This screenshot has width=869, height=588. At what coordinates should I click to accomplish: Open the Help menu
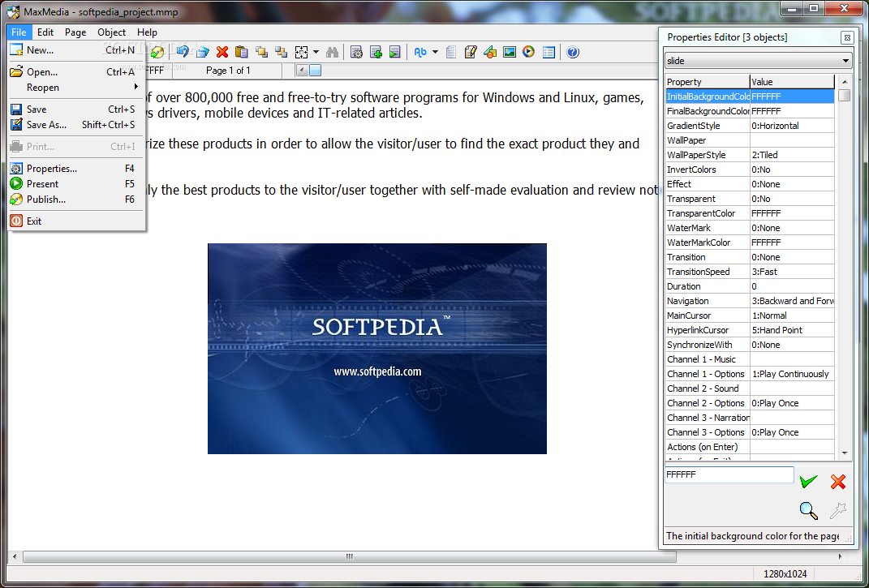click(148, 32)
